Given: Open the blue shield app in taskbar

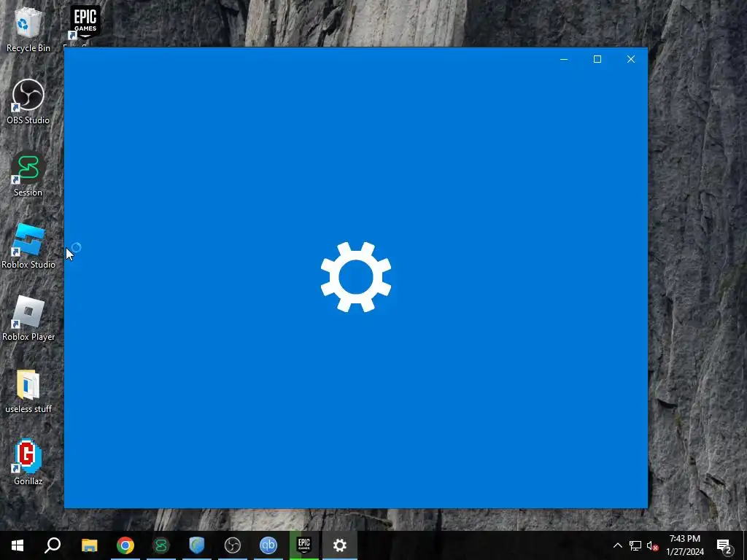Looking at the screenshot, I should coord(197,545).
